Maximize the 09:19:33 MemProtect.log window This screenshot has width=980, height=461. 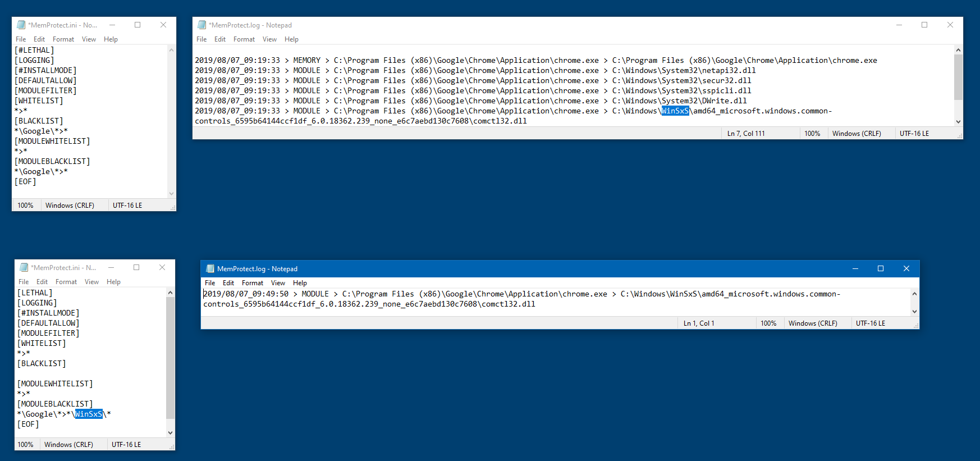(924, 25)
